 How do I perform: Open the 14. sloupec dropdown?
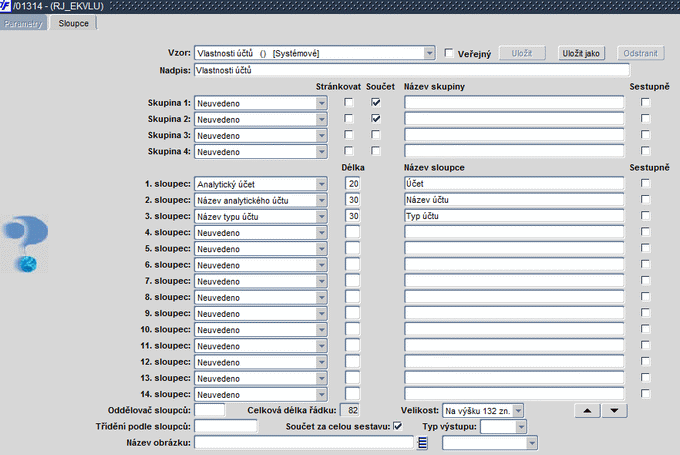click(321, 394)
